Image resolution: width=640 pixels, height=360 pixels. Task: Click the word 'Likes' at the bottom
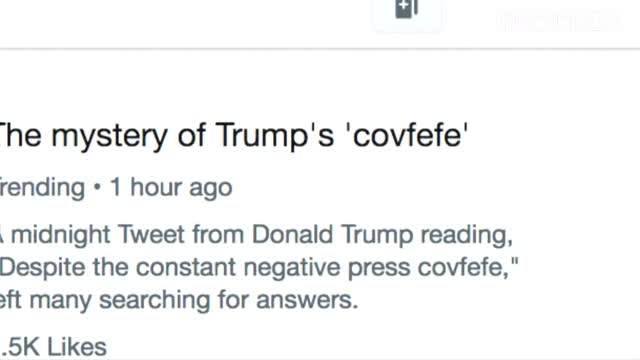(x=77, y=347)
